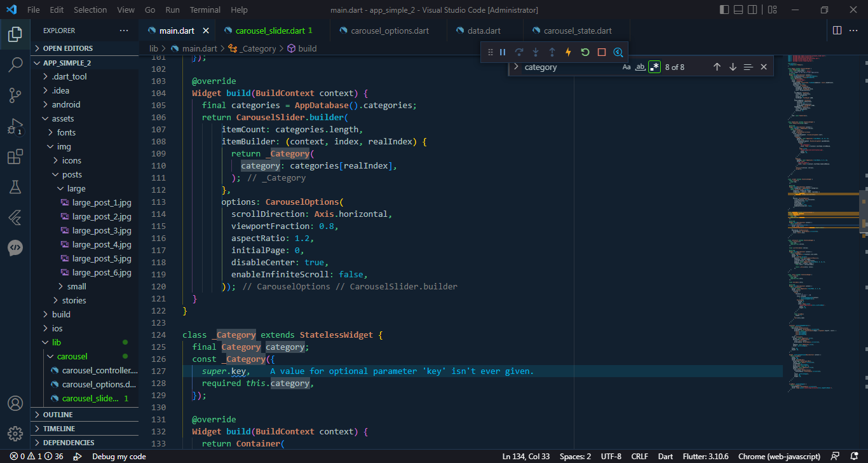Expand the OUTLINE section
Image resolution: width=868 pixels, height=463 pixels.
(85, 415)
